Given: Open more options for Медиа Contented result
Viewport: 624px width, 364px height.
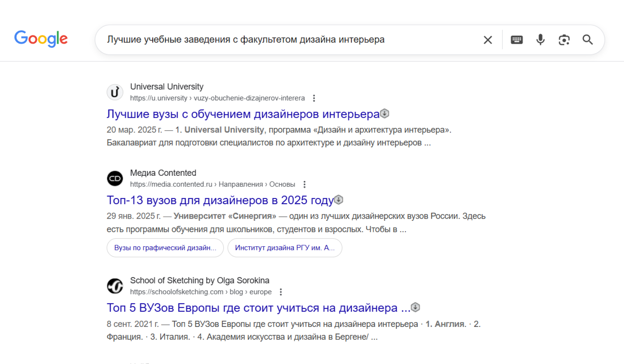Looking at the screenshot, I should tap(304, 184).
